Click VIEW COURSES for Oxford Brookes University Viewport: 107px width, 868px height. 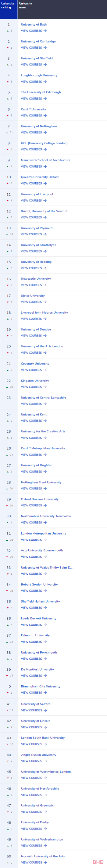pos(31,505)
